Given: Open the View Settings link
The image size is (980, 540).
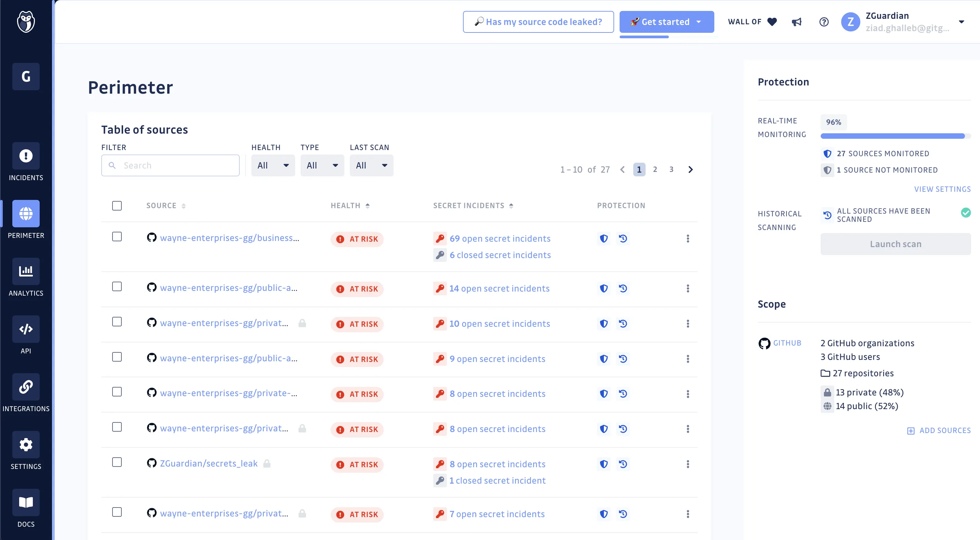Looking at the screenshot, I should coord(942,189).
